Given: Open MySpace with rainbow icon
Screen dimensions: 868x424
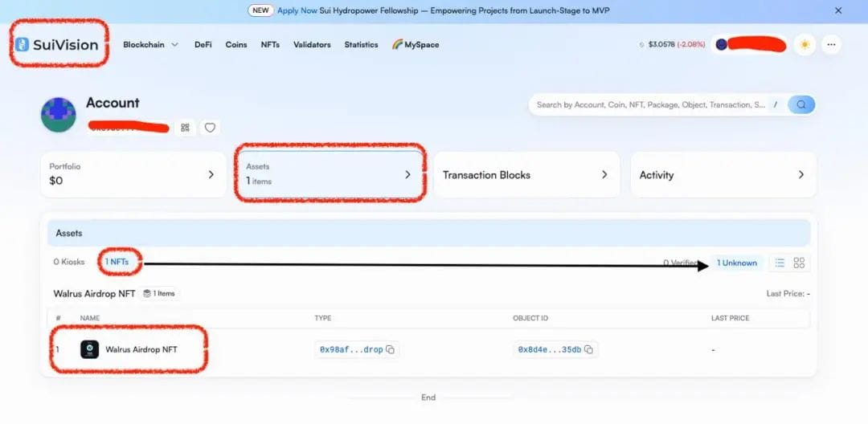Looking at the screenshot, I should point(416,45).
